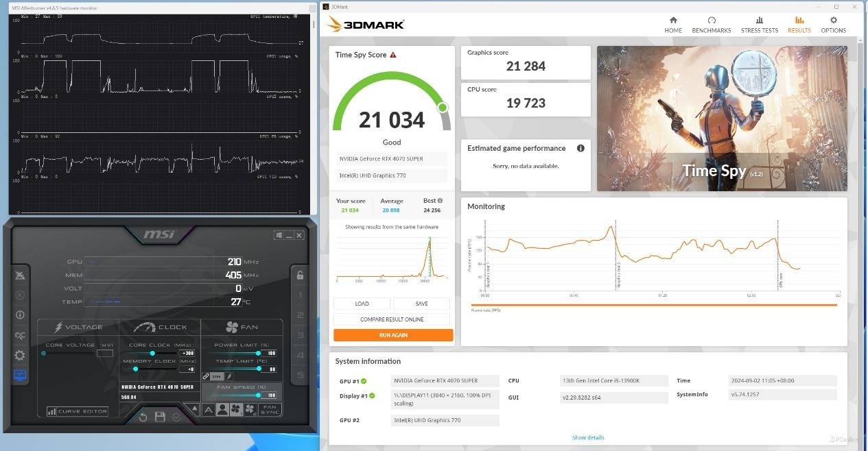
Task: Click the Average score 20 898
Action: pyautogui.click(x=391, y=210)
